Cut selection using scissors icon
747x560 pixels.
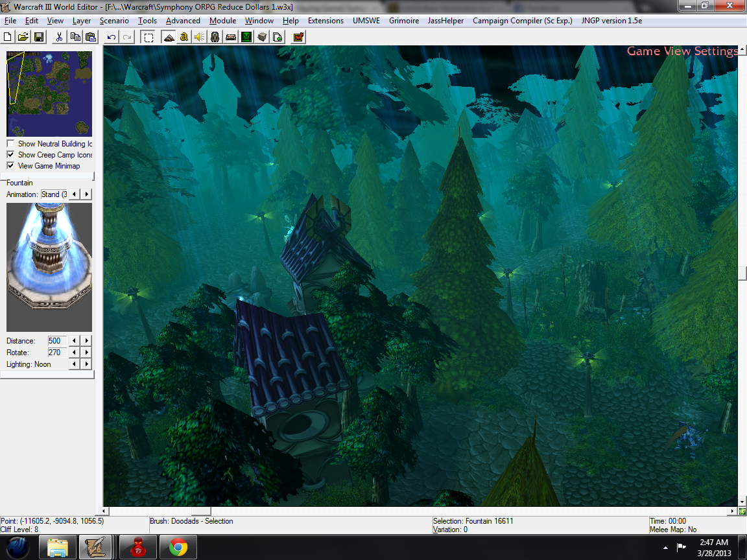59,37
